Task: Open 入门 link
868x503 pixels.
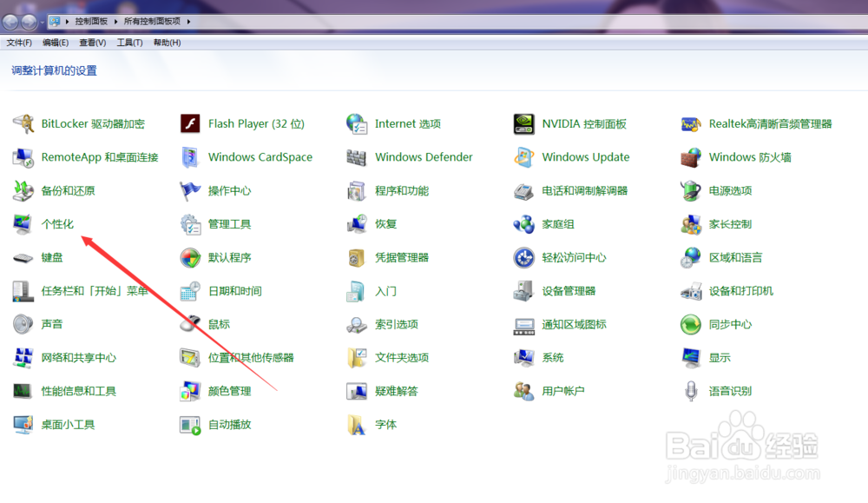Action: (x=386, y=291)
